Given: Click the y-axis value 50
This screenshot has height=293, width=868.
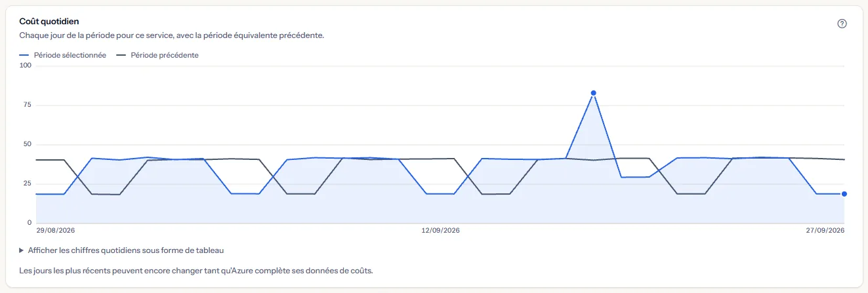Looking at the screenshot, I should 28,144.
